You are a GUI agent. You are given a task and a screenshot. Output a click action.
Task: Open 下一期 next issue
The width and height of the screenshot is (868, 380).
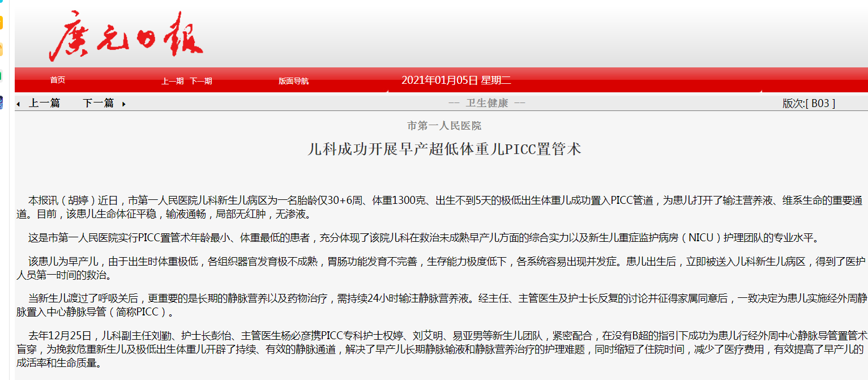pos(200,81)
